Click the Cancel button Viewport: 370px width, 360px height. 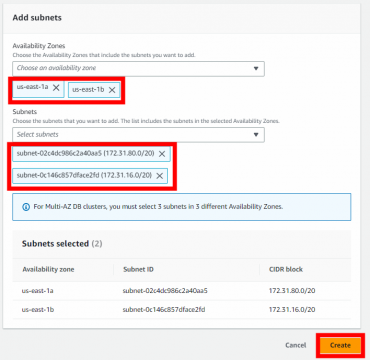(295, 345)
